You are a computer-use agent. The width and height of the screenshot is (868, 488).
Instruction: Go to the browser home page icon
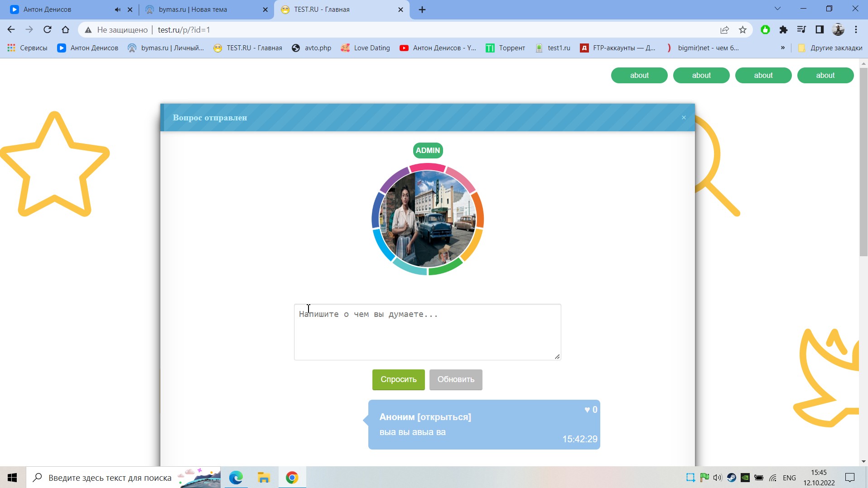[66, 30]
